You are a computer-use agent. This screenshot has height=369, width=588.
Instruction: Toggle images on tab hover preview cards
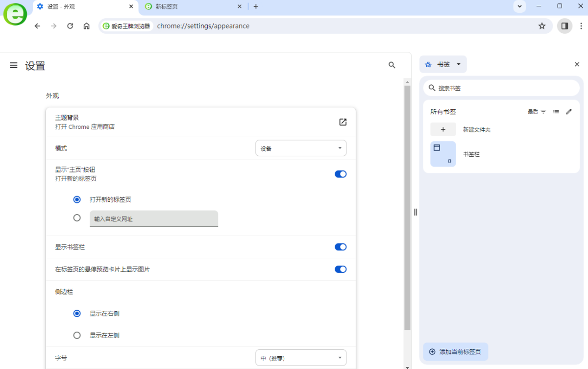[340, 269]
